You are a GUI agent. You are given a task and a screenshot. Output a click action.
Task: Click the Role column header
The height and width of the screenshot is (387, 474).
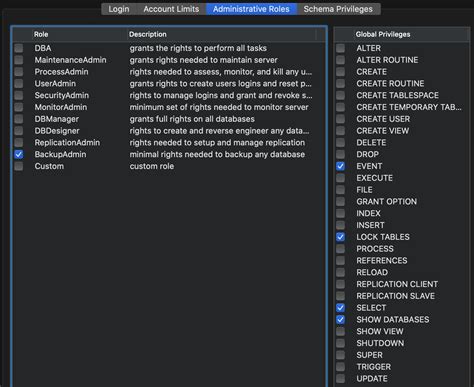(x=79, y=34)
